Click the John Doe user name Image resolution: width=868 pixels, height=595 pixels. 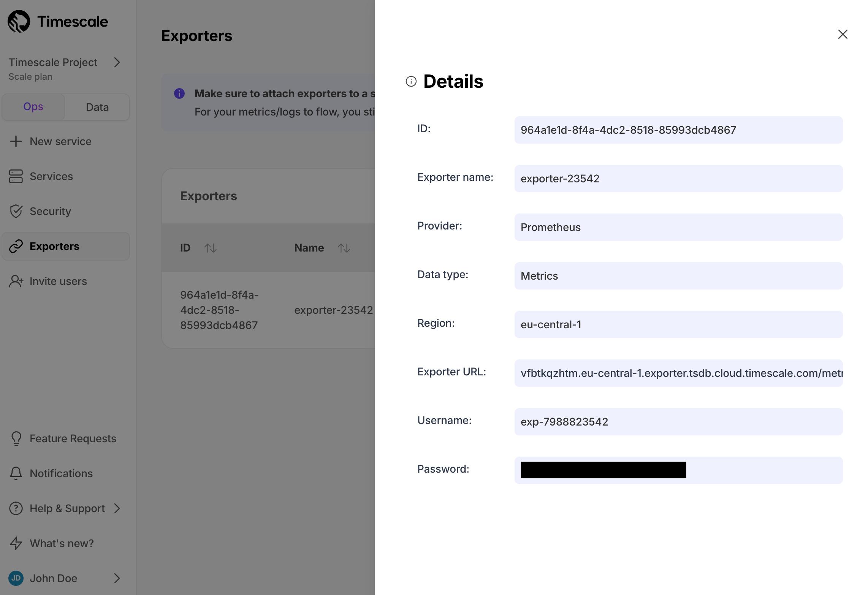(53, 578)
